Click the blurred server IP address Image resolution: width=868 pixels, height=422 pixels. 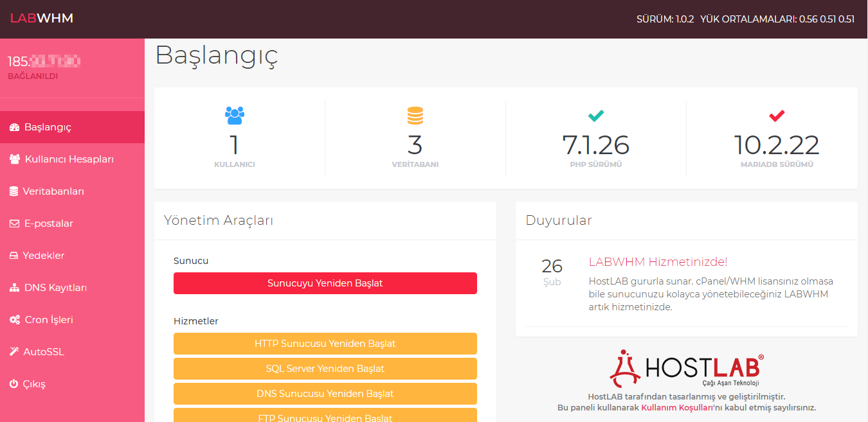click(44, 62)
